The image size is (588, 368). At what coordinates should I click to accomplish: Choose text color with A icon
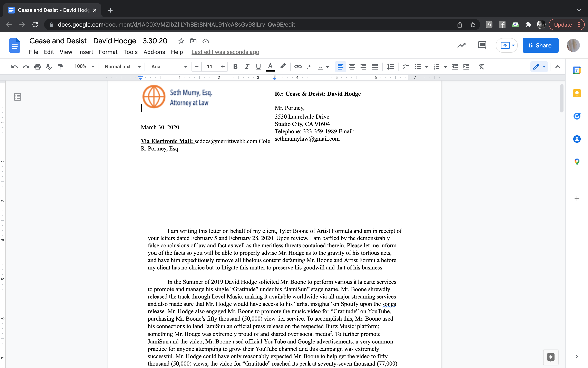click(270, 67)
